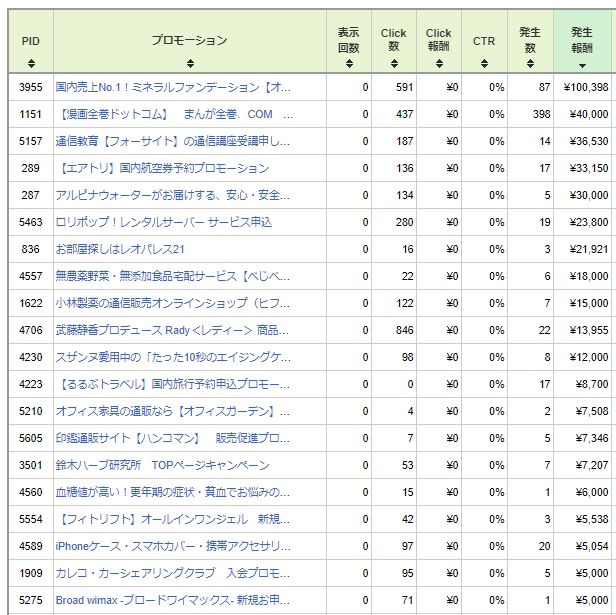Open お部屋探しはレオパレス21 link
This screenshot has width=616, height=615.
[x=120, y=249]
